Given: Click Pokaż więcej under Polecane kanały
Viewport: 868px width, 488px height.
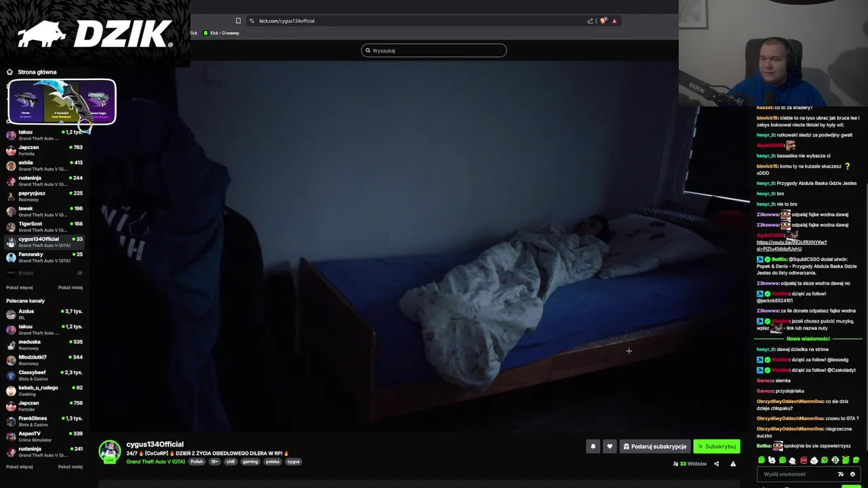Looking at the screenshot, I should [x=20, y=467].
